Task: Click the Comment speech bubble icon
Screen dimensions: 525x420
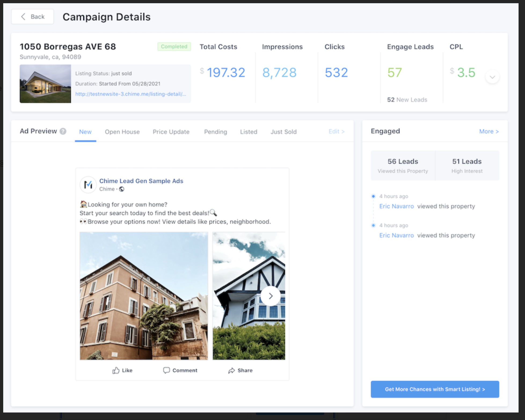Action: (x=166, y=370)
